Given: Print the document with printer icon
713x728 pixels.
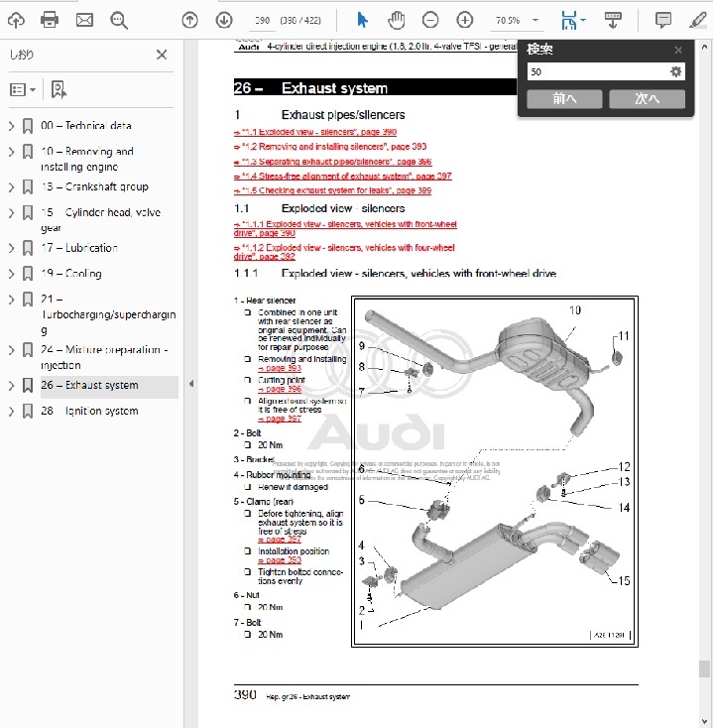Looking at the screenshot, I should point(50,20).
